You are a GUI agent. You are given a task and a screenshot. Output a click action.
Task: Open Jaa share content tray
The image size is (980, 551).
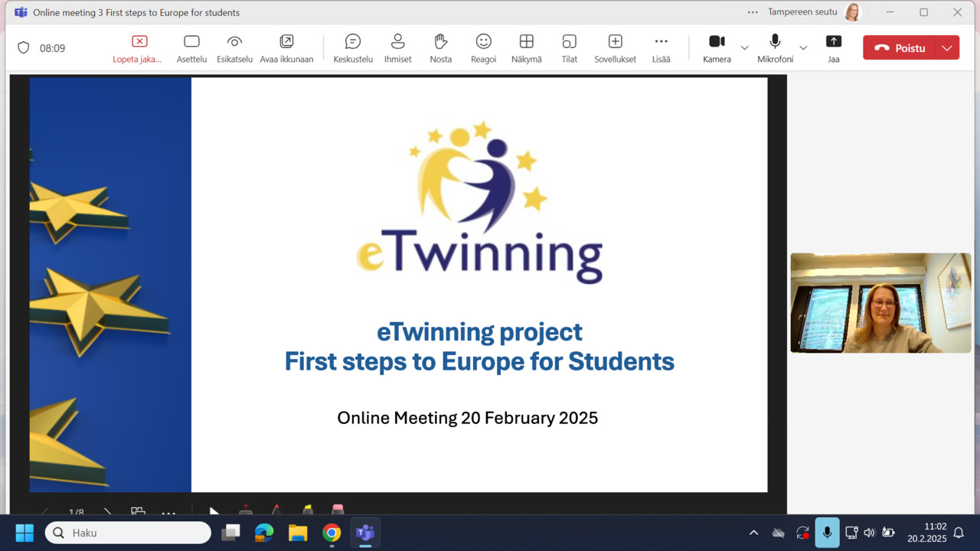pyautogui.click(x=834, y=48)
